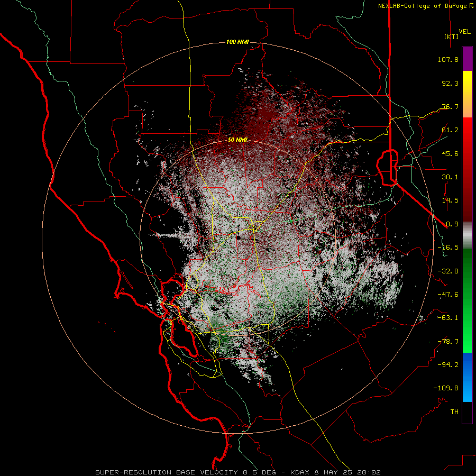Screen dimensions: 476x476
Task: Click the 30.1 velocity scale value
Action: point(450,177)
